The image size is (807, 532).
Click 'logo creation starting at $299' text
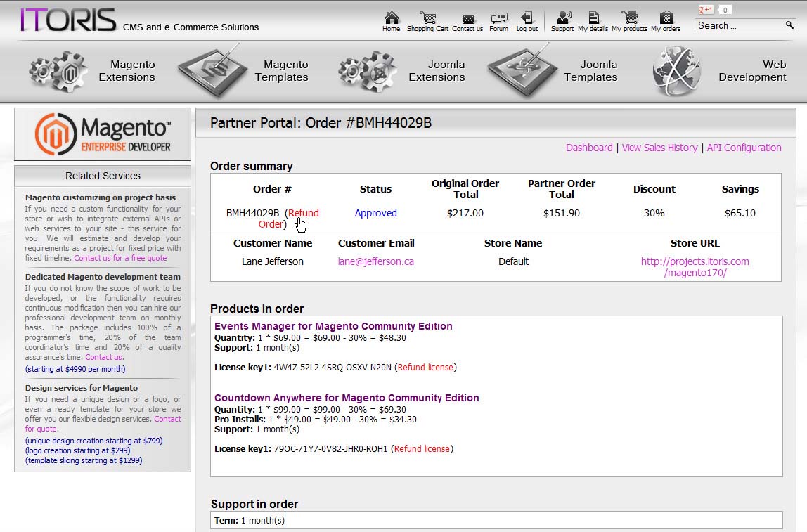tap(78, 450)
